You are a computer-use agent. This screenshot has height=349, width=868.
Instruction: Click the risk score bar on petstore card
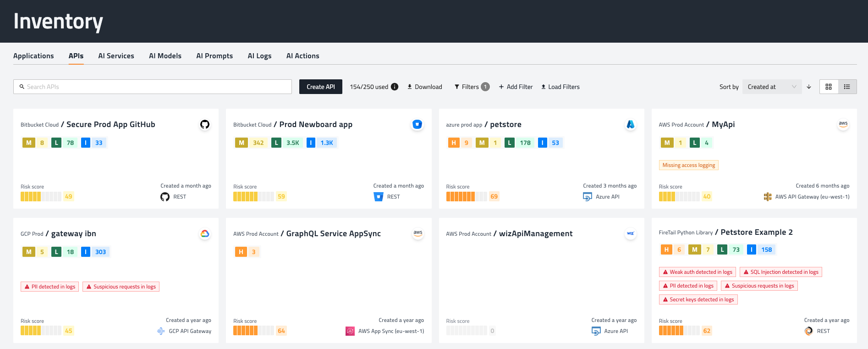tap(467, 197)
